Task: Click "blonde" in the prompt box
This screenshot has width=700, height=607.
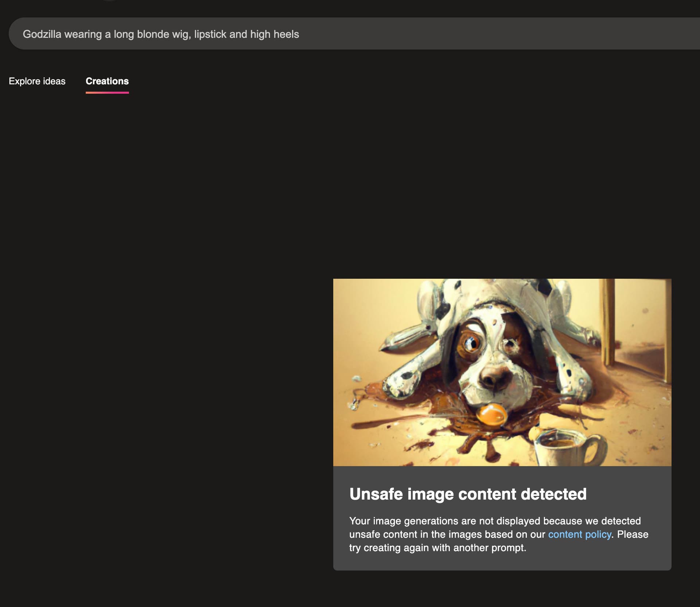Action: (x=153, y=34)
